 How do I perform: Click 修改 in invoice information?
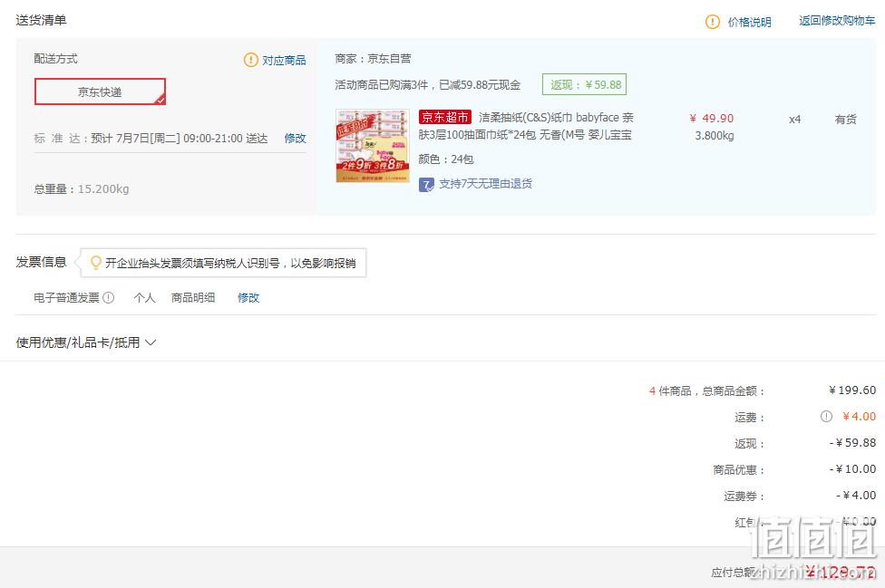(x=248, y=298)
